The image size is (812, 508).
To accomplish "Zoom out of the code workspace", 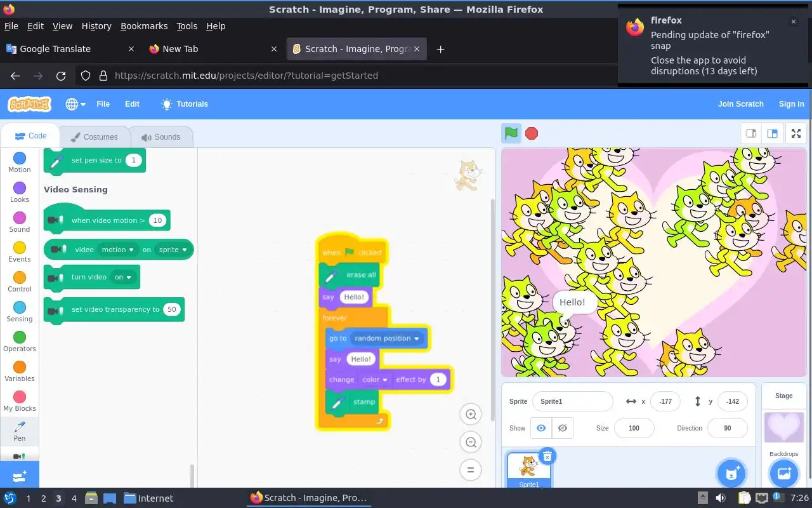I will (x=471, y=443).
